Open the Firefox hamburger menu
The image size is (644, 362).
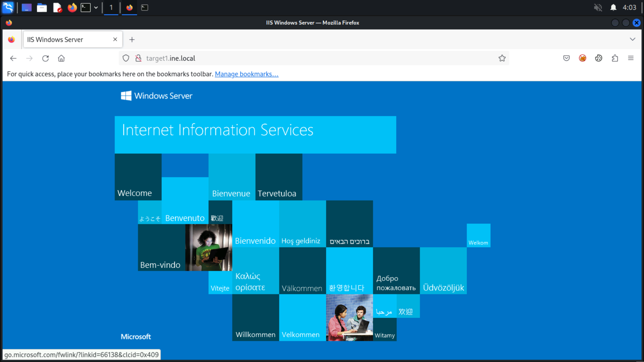(x=631, y=58)
